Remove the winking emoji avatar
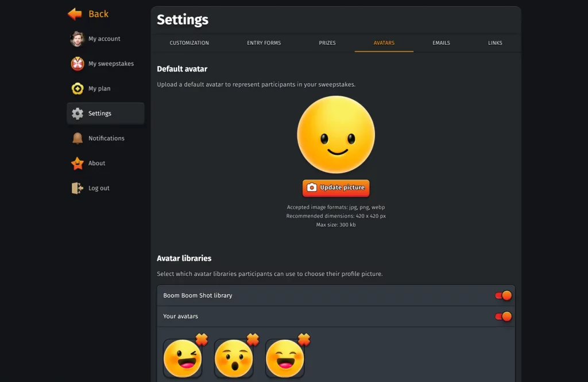588x382 pixels. pyautogui.click(x=202, y=340)
